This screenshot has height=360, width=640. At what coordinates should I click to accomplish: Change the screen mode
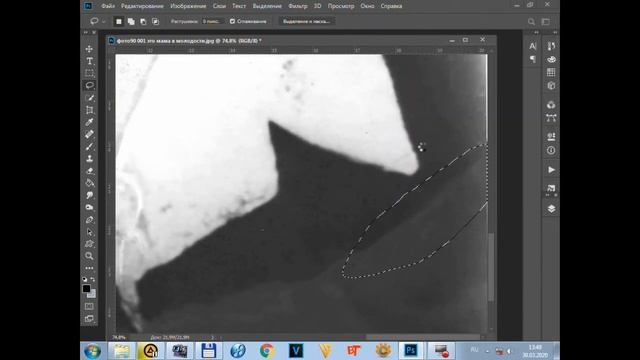point(89,319)
